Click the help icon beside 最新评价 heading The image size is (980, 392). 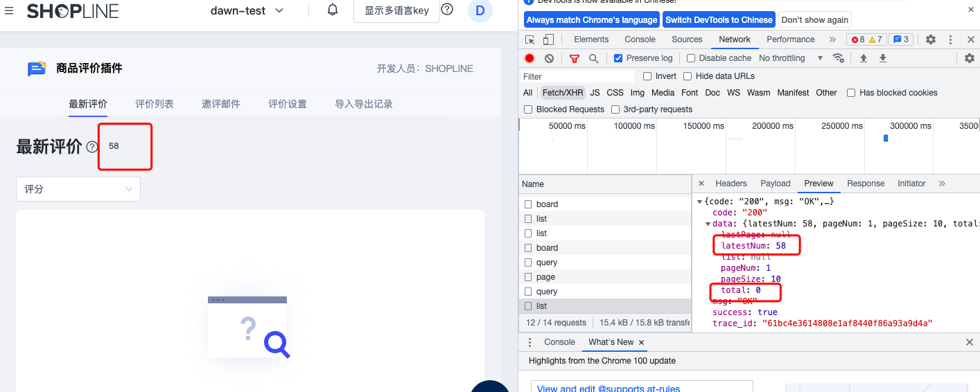[92, 147]
